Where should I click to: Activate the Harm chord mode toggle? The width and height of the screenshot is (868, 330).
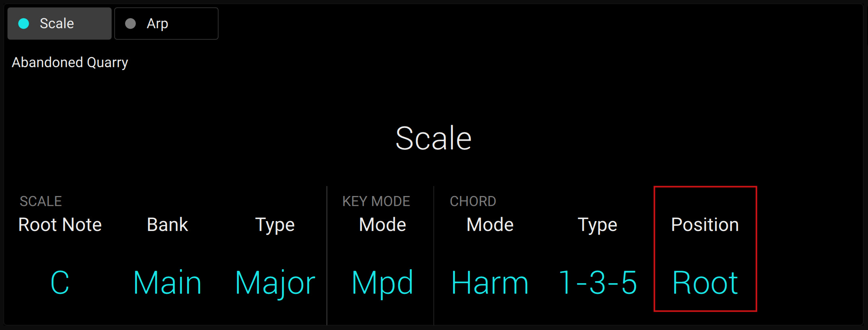pyautogui.click(x=490, y=282)
